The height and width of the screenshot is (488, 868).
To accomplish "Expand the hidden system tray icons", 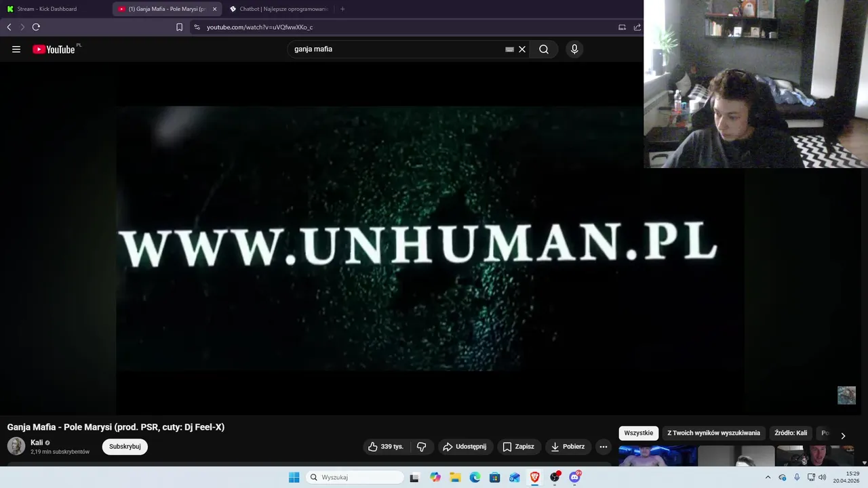I will 768,477.
